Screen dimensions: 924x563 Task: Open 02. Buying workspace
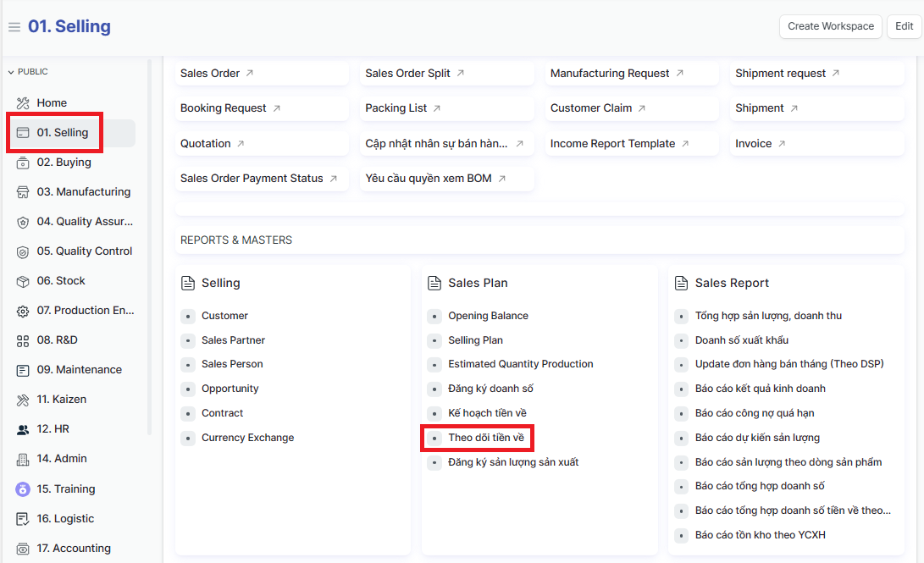(x=64, y=163)
